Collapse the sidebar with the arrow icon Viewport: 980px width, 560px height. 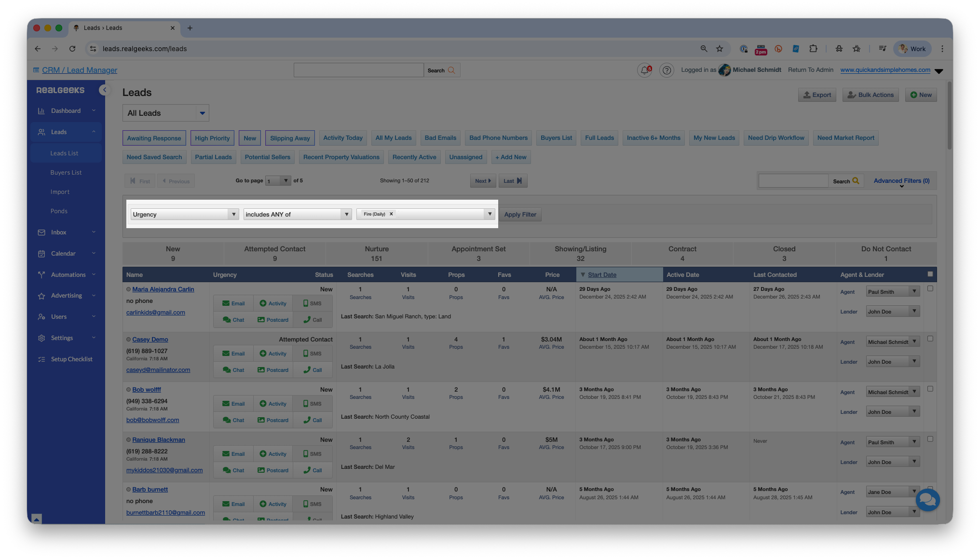coord(104,90)
